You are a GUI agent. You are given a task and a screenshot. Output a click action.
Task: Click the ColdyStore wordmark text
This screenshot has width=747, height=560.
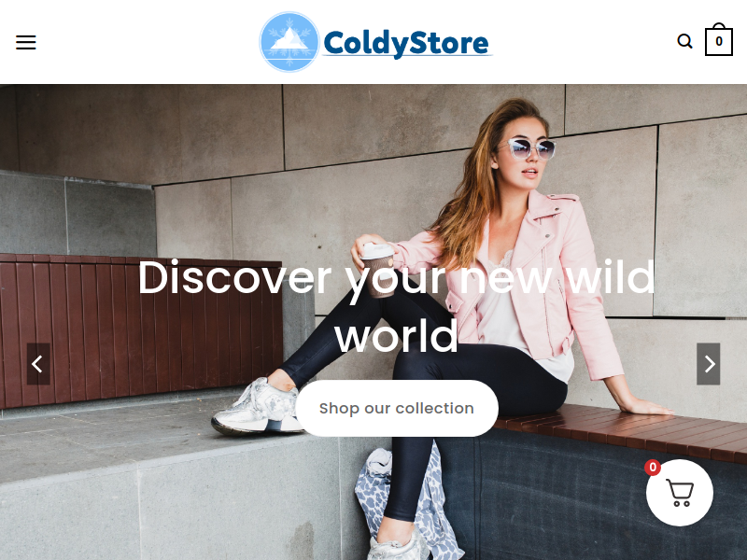click(406, 44)
